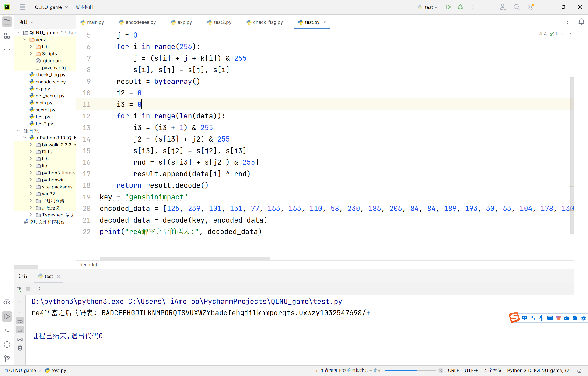Click the editor horizontal scrollbar
Image resolution: width=588 pixels, height=376 pixels.
(x=185, y=258)
